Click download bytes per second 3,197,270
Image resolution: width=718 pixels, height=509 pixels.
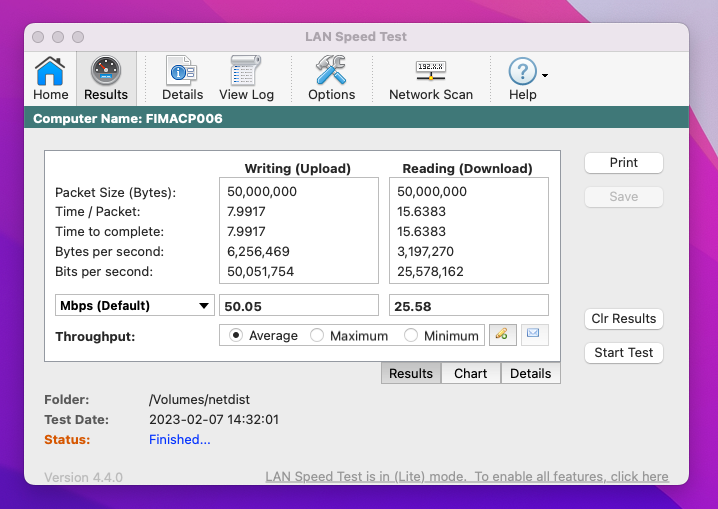(425, 251)
